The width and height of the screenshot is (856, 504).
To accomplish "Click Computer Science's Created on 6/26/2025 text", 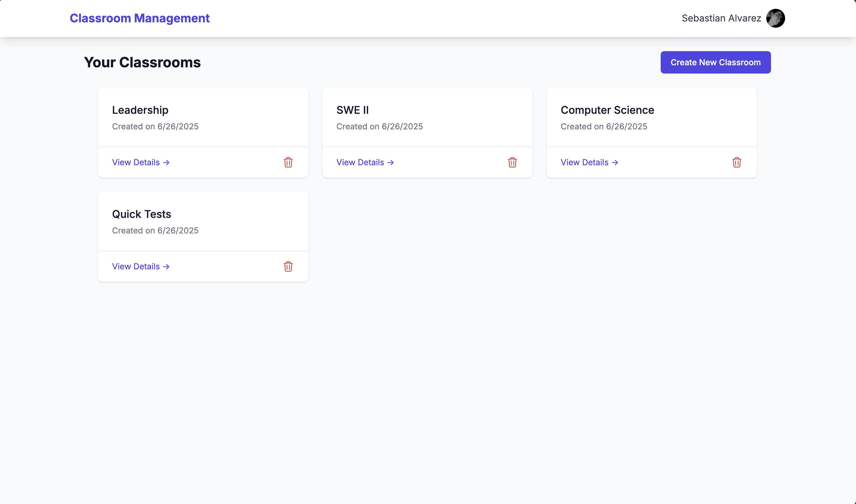I will [604, 126].
